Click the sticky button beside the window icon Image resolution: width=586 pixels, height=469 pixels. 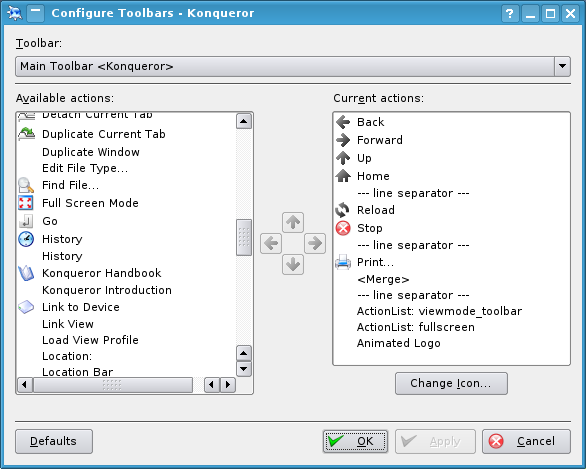pyautogui.click(x=36, y=13)
